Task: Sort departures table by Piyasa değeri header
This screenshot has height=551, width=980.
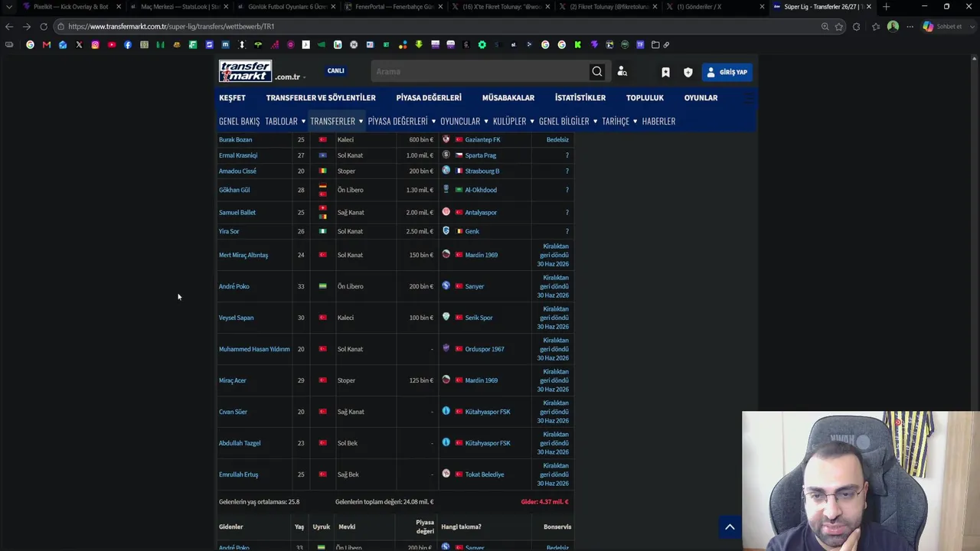Action: point(425,527)
